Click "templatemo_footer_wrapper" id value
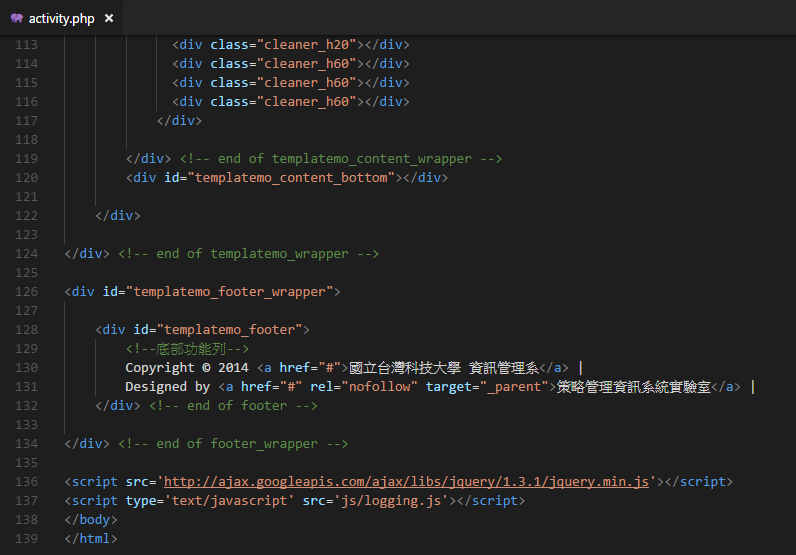This screenshot has height=555, width=796. click(x=229, y=291)
